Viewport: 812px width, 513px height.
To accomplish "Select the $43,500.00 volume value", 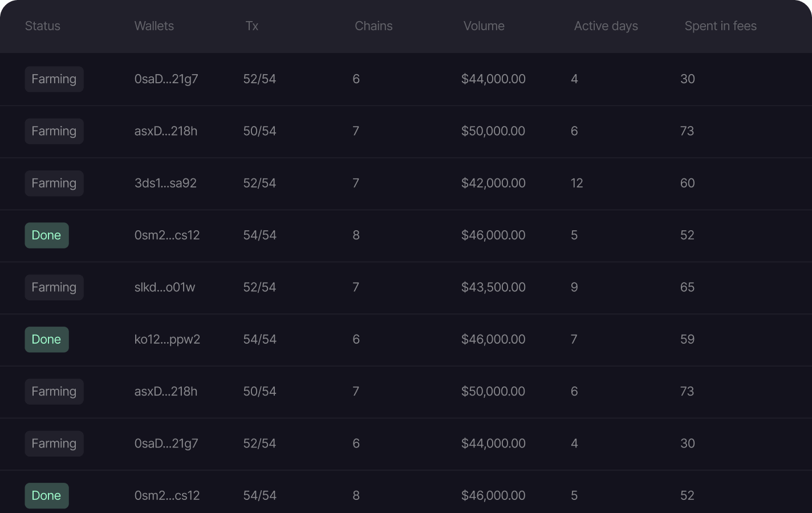I will [493, 287].
